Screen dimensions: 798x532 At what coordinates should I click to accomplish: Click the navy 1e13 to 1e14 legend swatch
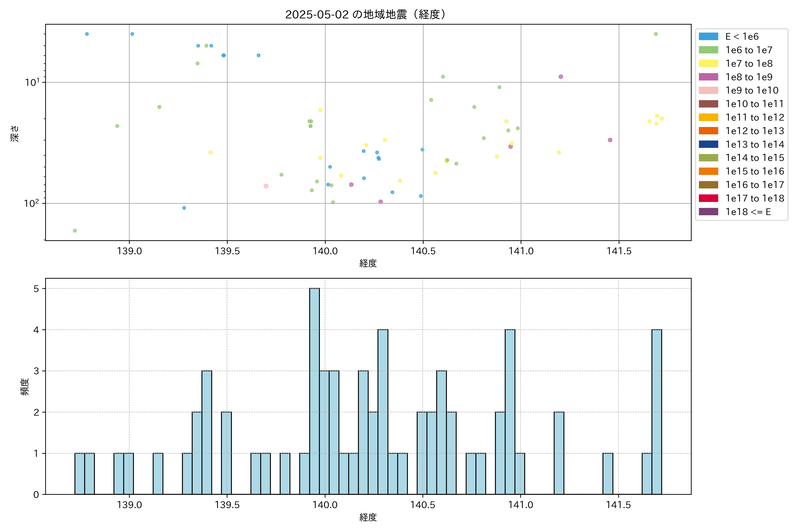tap(708, 144)
